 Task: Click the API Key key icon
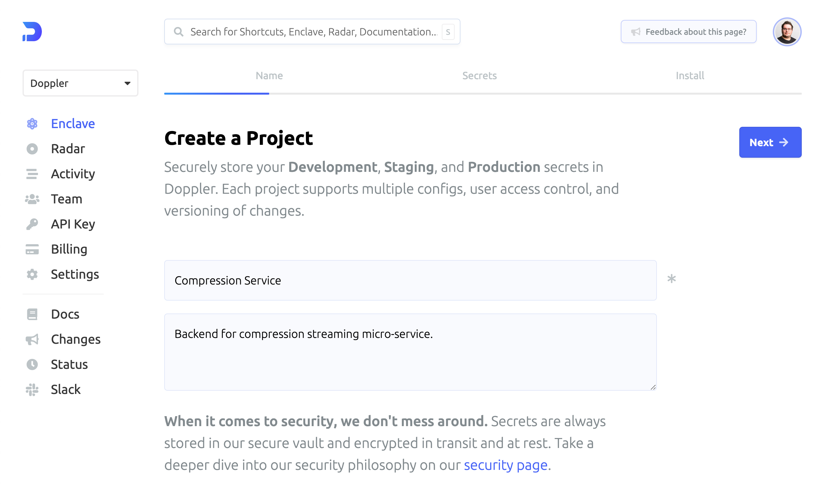point(32,224)
